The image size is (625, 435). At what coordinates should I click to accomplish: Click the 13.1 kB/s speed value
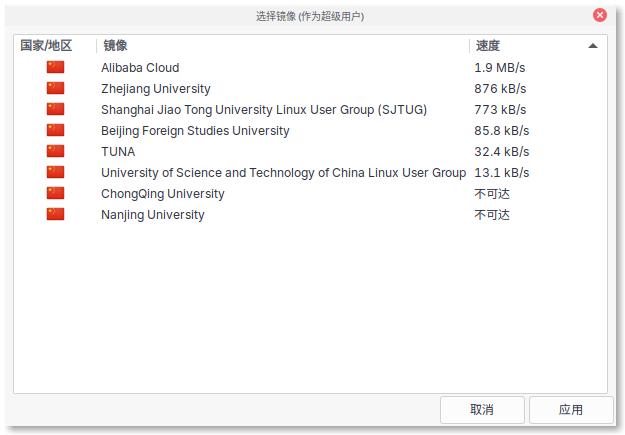pyautogui.click(x=501, y=173)
